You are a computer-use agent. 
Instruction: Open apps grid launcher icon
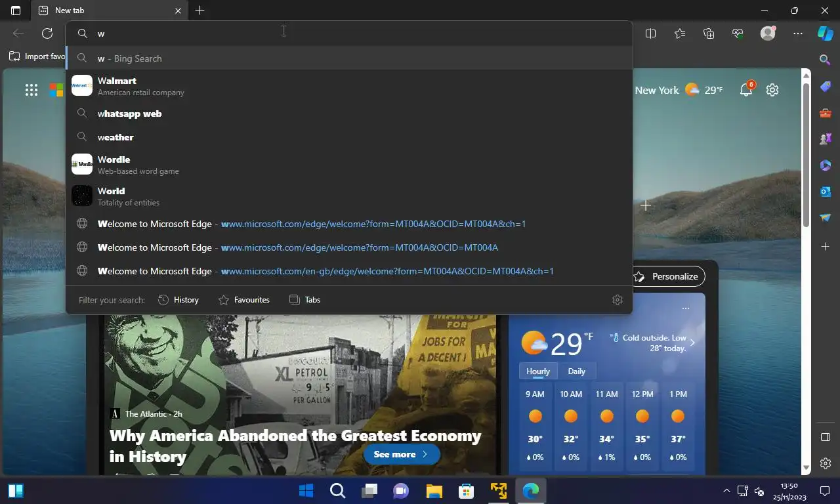coord(31,91)
